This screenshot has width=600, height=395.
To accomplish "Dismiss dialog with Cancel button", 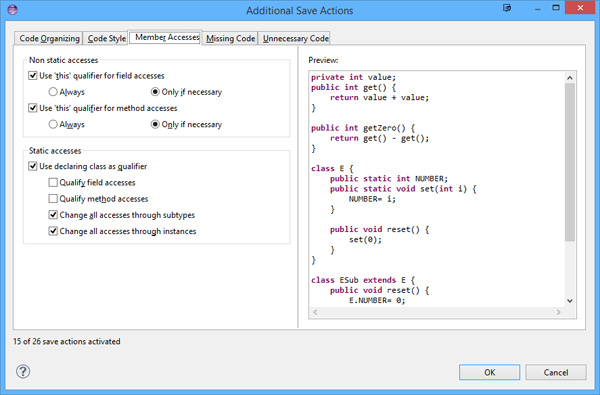I will coord(556,372).
